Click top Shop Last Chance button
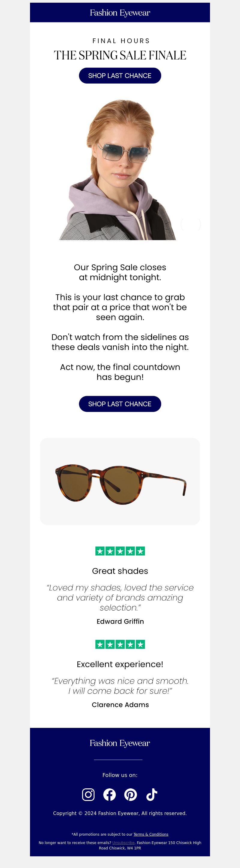The image size is (240, 868). coord(120,75)
